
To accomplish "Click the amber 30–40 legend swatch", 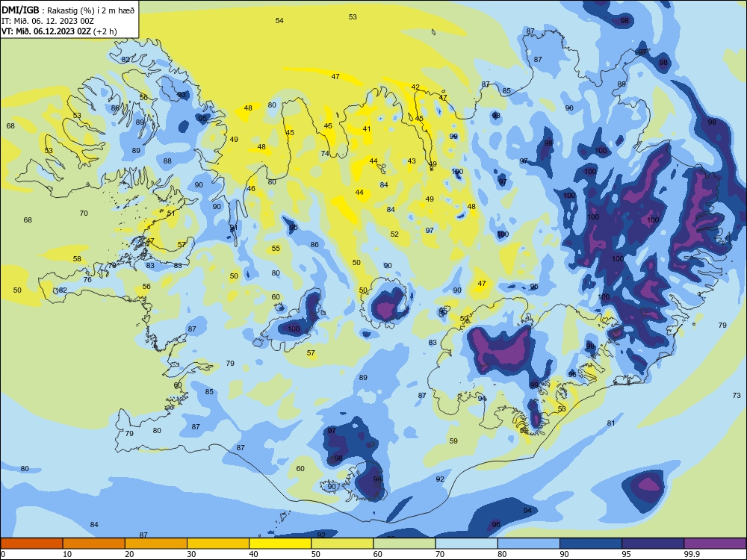I will tap(218, 544).
